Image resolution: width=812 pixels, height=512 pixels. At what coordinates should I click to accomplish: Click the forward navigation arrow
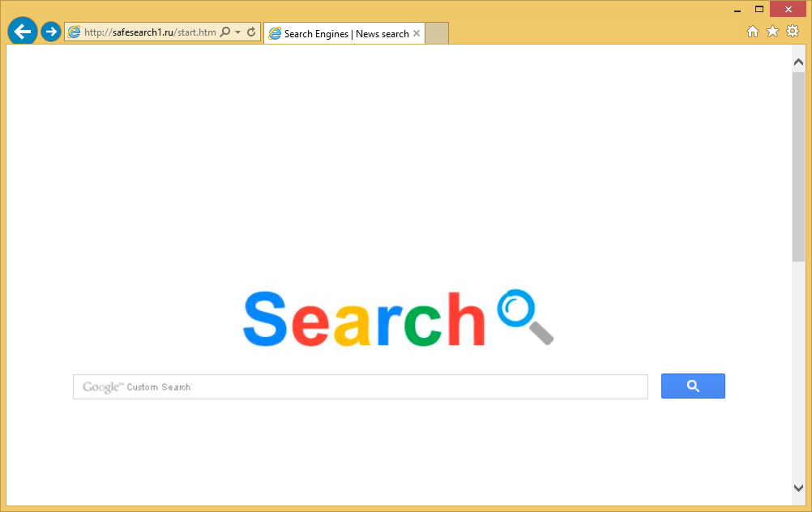51,32
